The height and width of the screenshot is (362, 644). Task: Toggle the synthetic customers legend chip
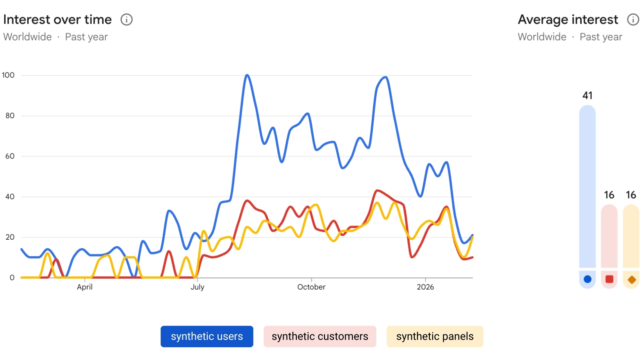pyautogui.click(x=320, y=336)
